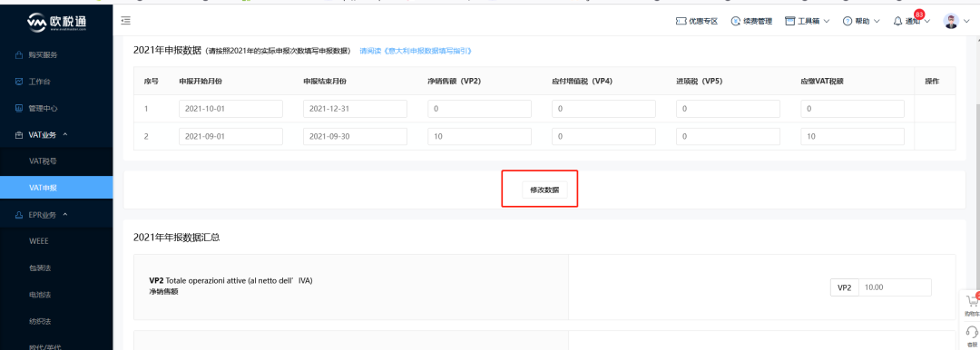
Task: Click the 进项税 (VP5) column header
Action: pos(700,82)
